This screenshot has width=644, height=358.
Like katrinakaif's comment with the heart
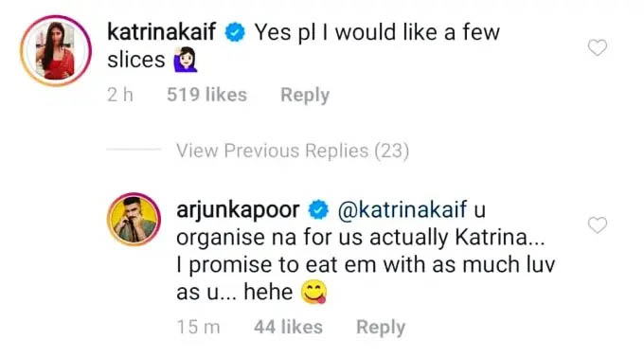598,47
